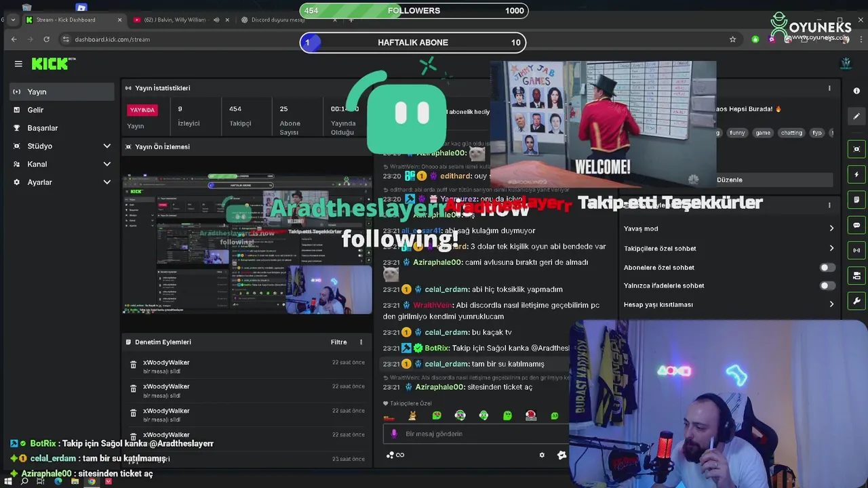
Task: Open kebab menu of chat settings panel
Action: point(829,205)
